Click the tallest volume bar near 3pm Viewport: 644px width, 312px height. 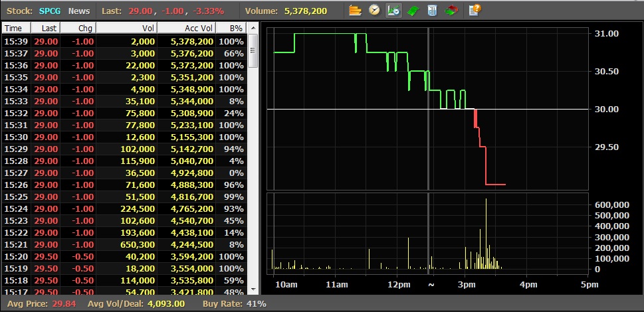[486, 234]
